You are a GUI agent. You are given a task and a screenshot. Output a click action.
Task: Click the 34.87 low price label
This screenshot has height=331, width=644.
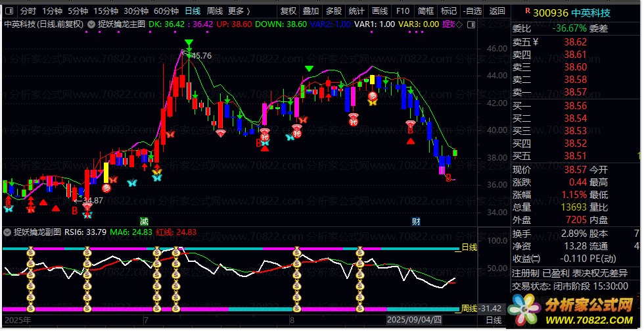point(93,201)
